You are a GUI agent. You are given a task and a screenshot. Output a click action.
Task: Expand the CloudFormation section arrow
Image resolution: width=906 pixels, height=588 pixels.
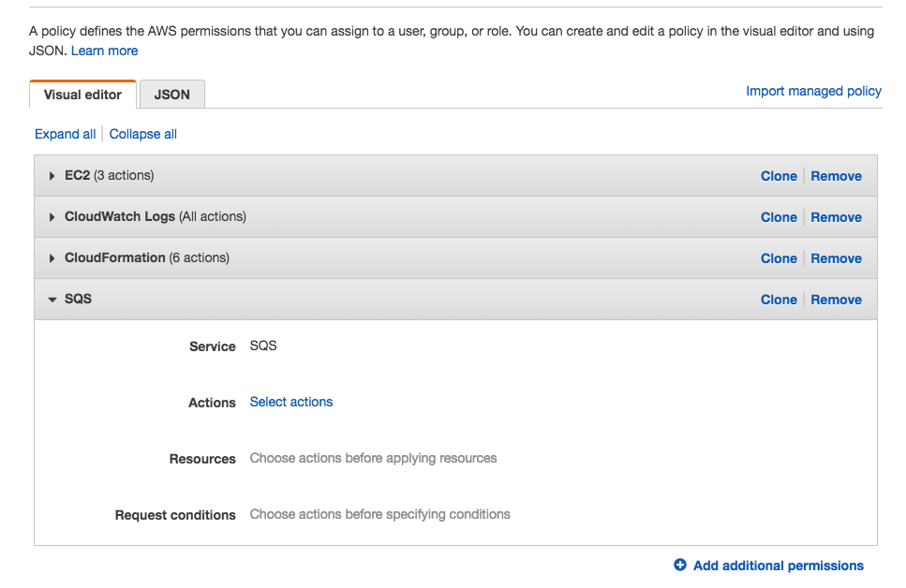point(52,258)
